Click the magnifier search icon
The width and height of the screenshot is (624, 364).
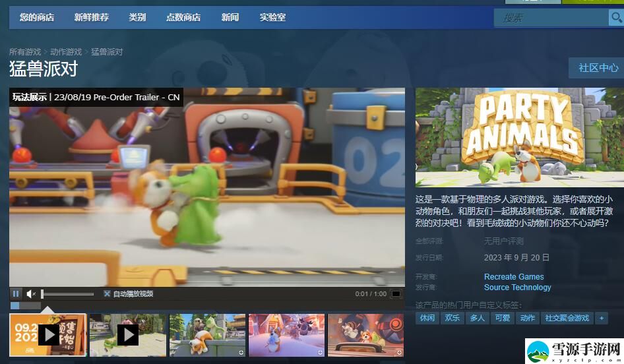coord(616,18)
